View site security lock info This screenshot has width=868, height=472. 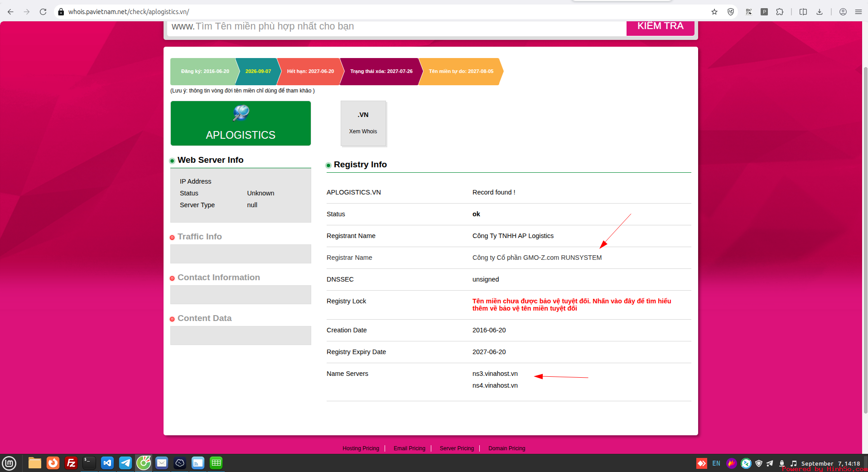pyautogui.click(x=61, y=12)
